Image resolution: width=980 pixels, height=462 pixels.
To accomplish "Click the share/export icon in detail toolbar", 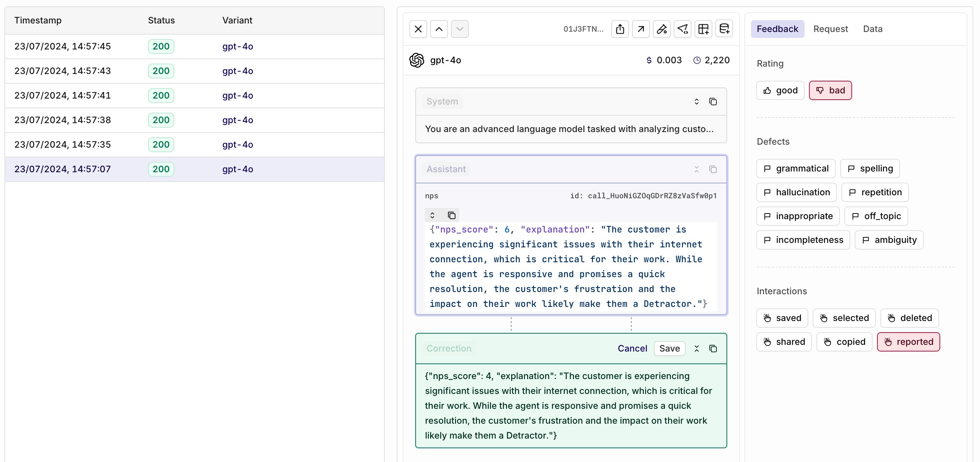I will coord(620,29).
